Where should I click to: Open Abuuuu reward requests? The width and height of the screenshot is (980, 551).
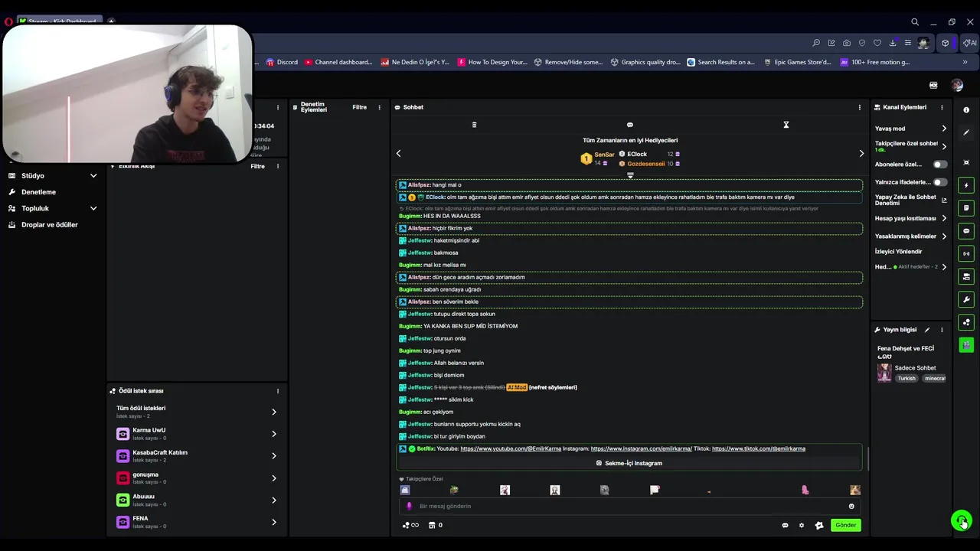click(x=197, y=500)
